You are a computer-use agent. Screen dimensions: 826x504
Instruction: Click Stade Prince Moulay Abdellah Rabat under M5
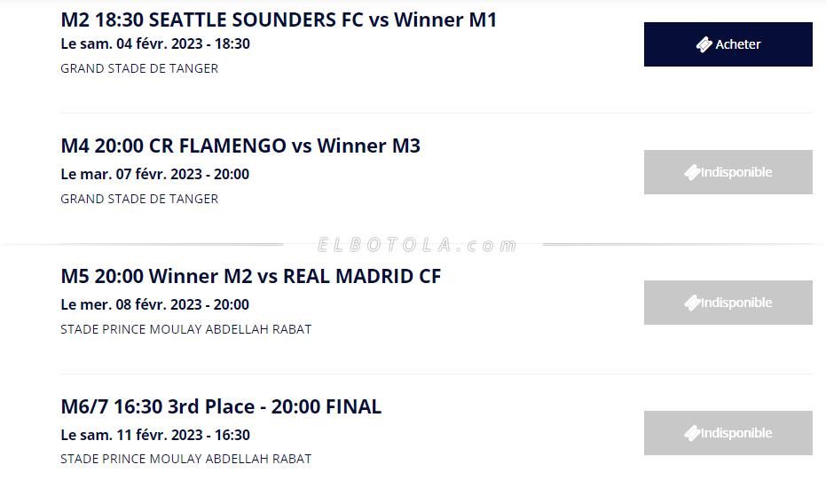[x=185, y=329]
